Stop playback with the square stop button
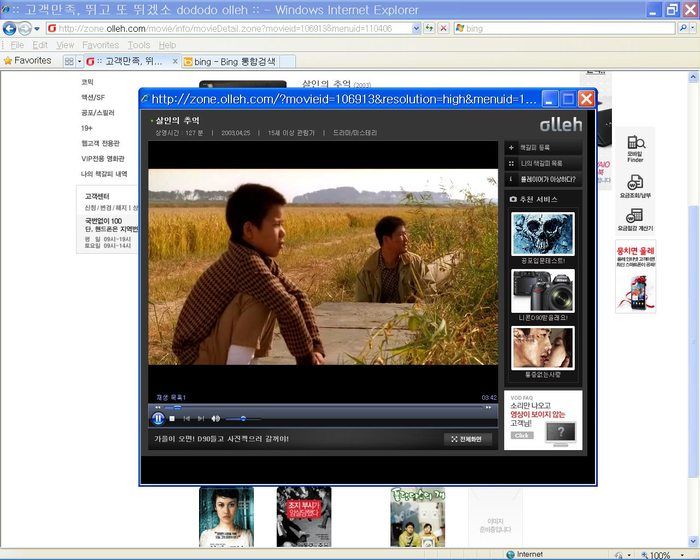 (172, 418)
